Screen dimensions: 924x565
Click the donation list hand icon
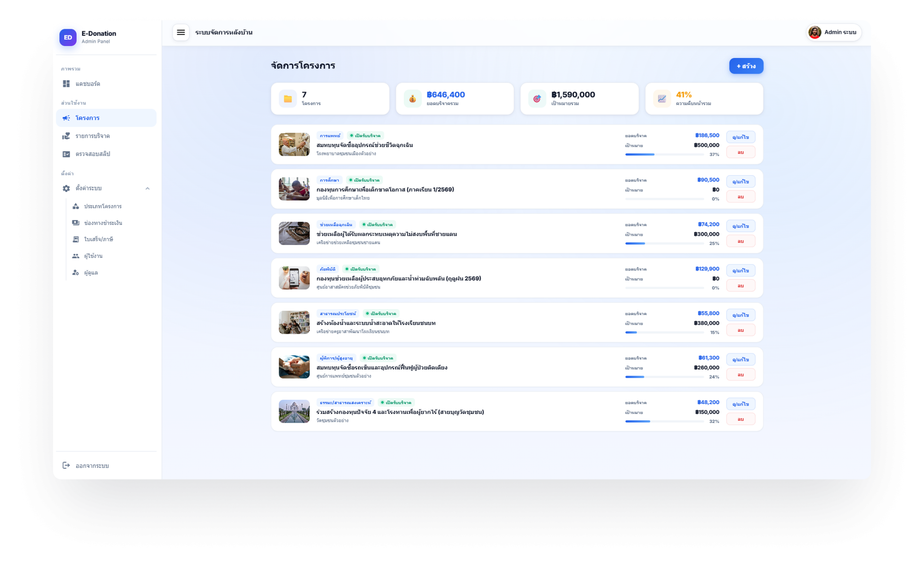tap(66, 136)
